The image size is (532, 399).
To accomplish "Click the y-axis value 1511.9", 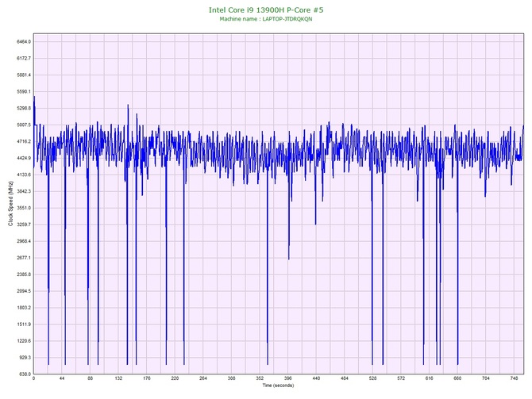I will [24, 324].
